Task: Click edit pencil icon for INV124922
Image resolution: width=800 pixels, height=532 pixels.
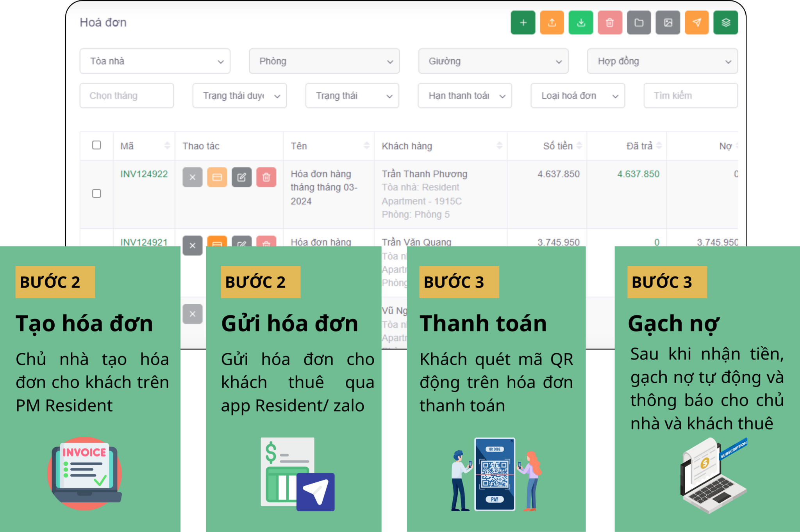Action: pyautogui.click(x=241, y=177)
